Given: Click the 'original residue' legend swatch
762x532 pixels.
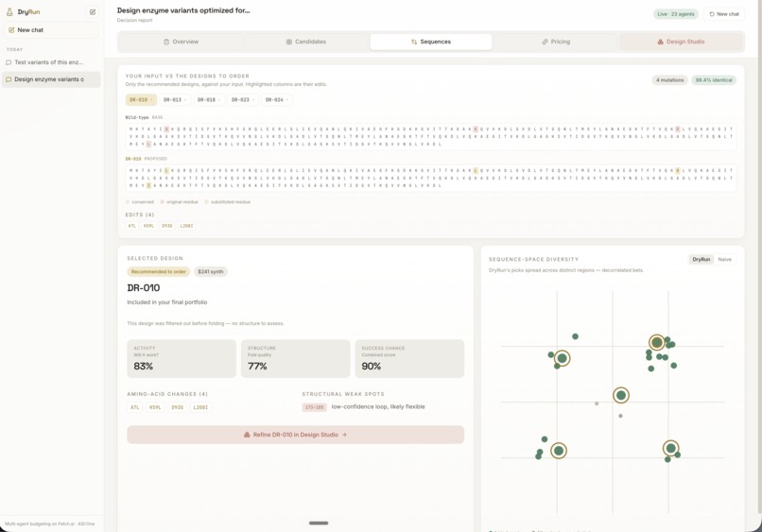Looking at the screenshot, I should pos(163,202).
